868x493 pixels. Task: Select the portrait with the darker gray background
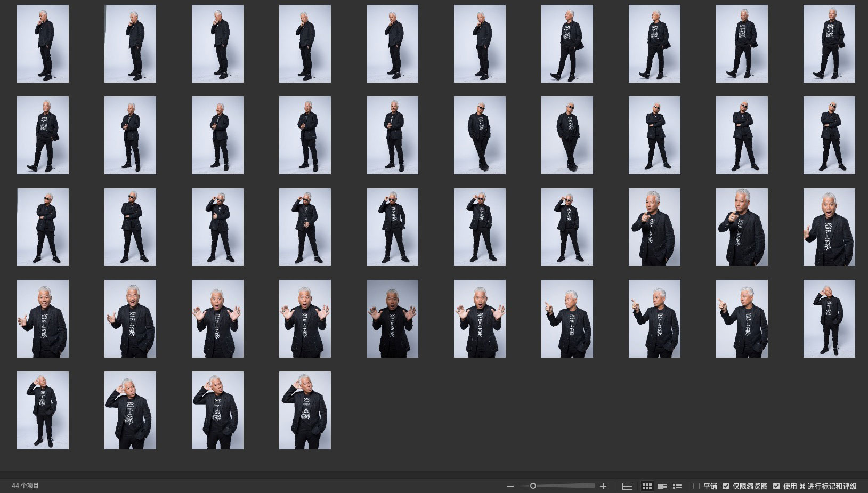coord(392,319)
